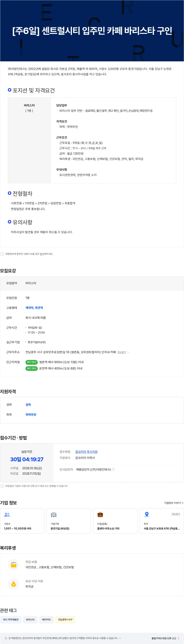Viewport: 184px width, 644px height.
Task: Open the 문의 link for wrong info
Action: click(x=42, y=254)
